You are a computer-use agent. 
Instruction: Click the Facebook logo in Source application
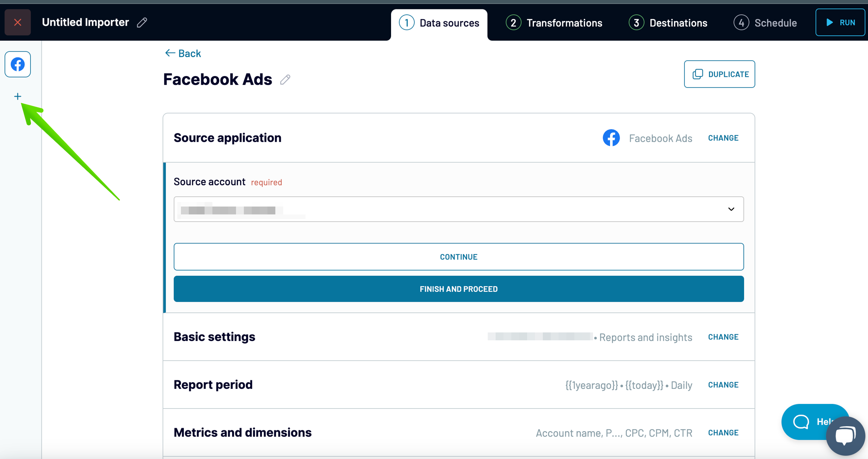611,138
